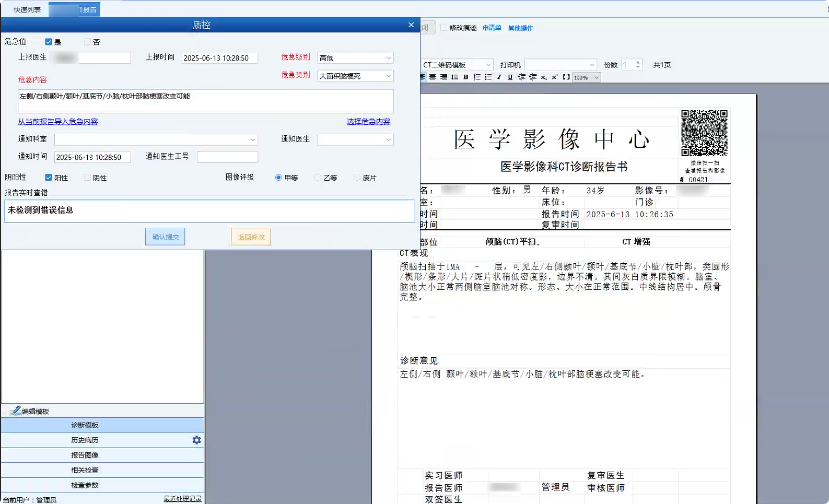Open the 报告图像 panel section
The width and height of the screenshot is (829, 504).
(85, 455)
